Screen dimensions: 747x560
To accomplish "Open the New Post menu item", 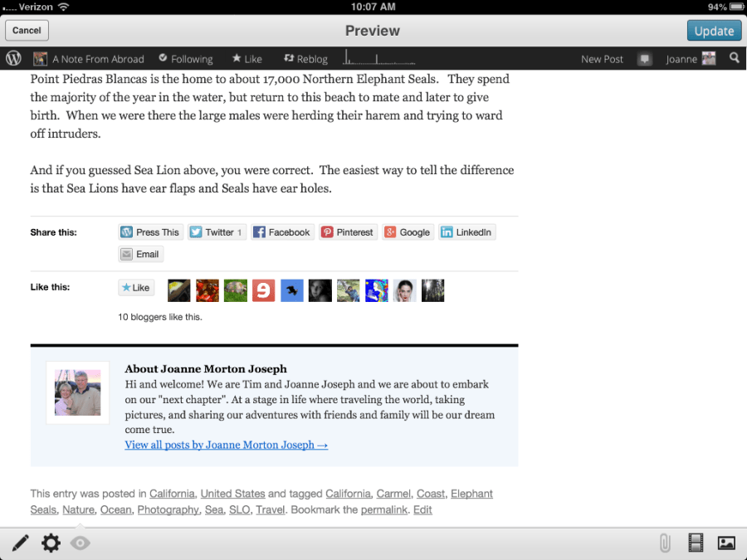I will (x=602, y=59).
